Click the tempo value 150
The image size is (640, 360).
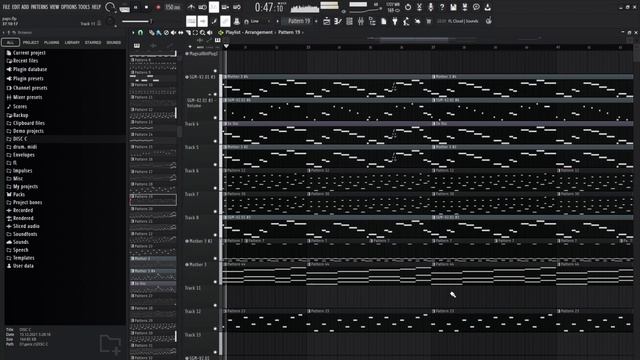172,7
